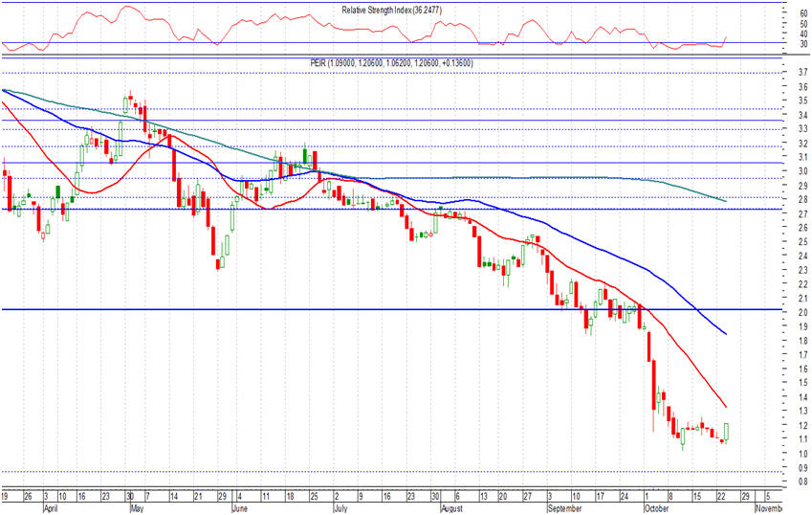This screenshot has height=515, width=812.
Task: Click date label 24 in September
Action: tap(624, 497)
